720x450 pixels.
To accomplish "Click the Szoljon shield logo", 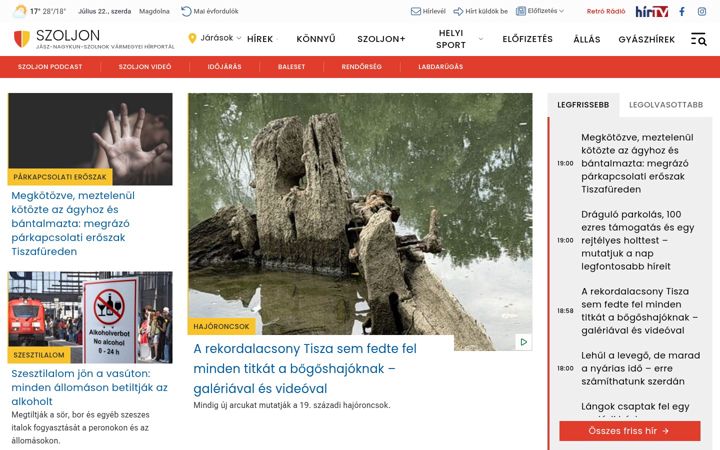I will tap(22, 39).
